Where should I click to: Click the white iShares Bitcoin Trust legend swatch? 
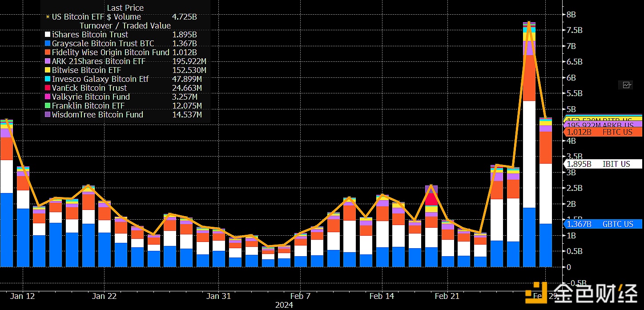[x=48, y=35]
